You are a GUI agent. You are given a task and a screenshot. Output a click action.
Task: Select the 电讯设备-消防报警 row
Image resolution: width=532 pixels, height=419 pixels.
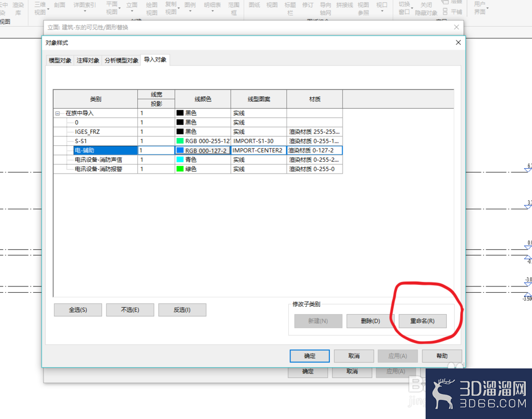(x=98, y=169)
